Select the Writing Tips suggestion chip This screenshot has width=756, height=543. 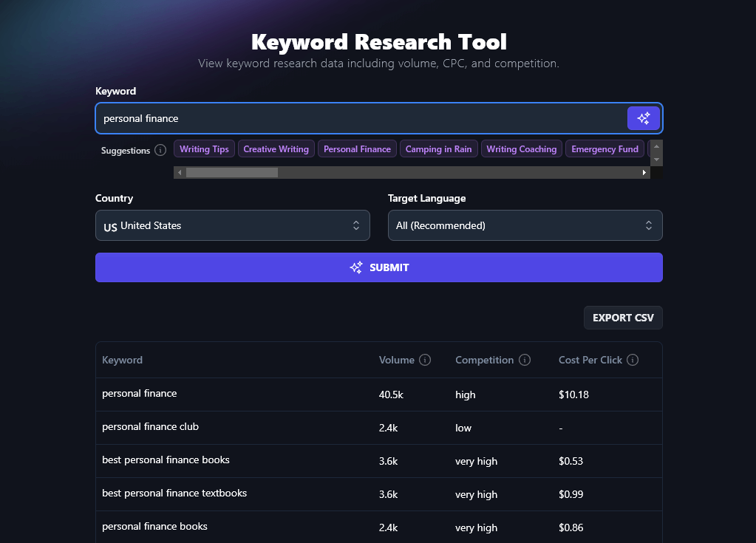coord(204,148)
